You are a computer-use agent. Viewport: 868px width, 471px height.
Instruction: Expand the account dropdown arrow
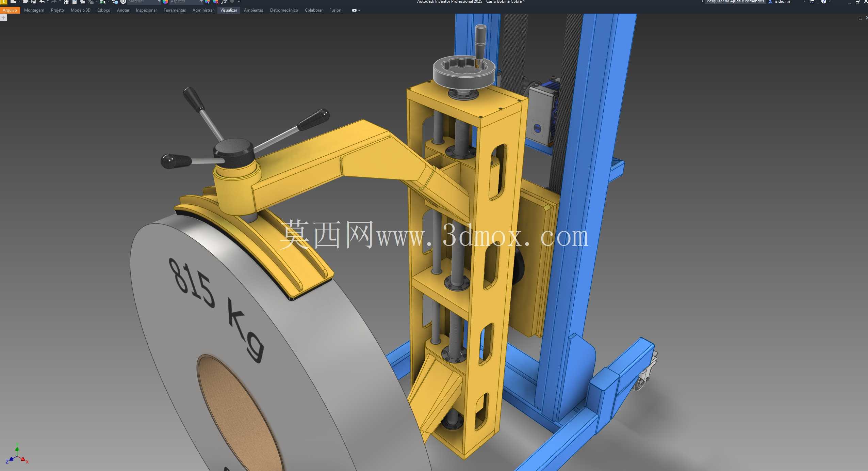(804, 2)
